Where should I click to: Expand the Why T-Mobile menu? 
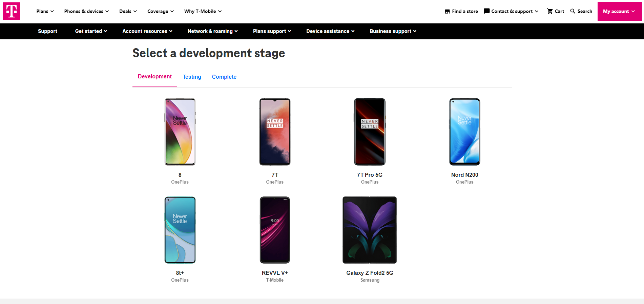click(x=203, y=11)
